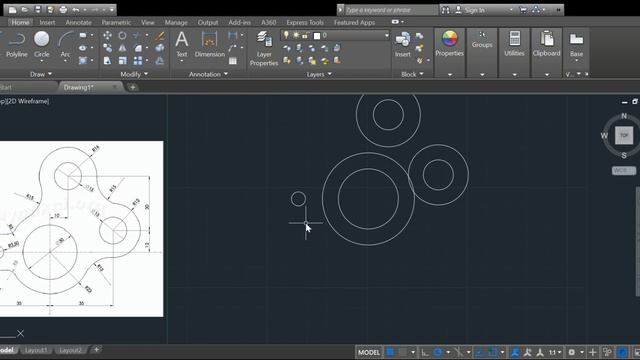This screenshot has height=360, width=640.
Task: Click the Rotate tool in Modify panel
Action: [x=122, y=36]
